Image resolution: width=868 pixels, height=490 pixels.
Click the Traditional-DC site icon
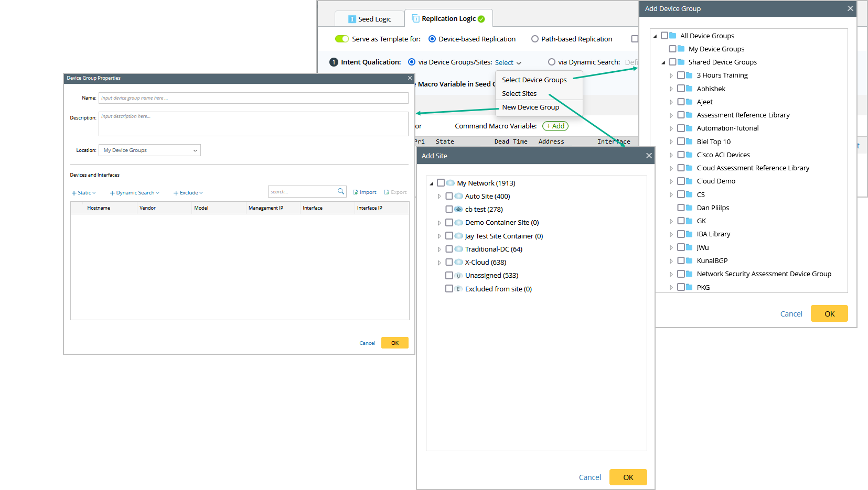pos(459,249)
